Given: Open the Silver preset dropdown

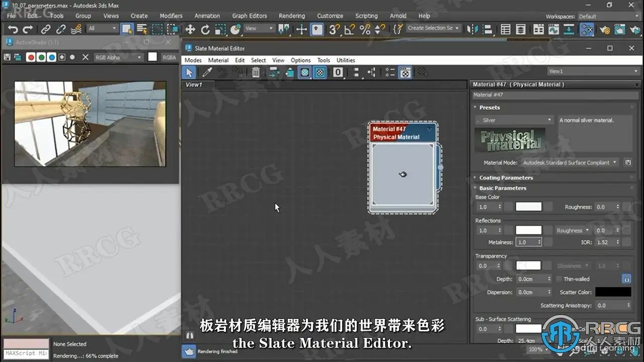Looking at the screenshot, I should coord(514,120).
